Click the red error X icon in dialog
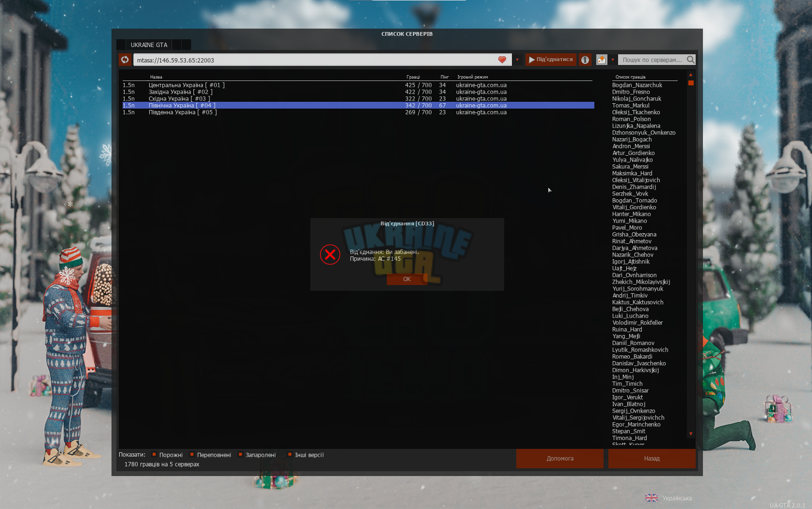Image resolution: width=812 pixels, height=509 pixels. 330,254
